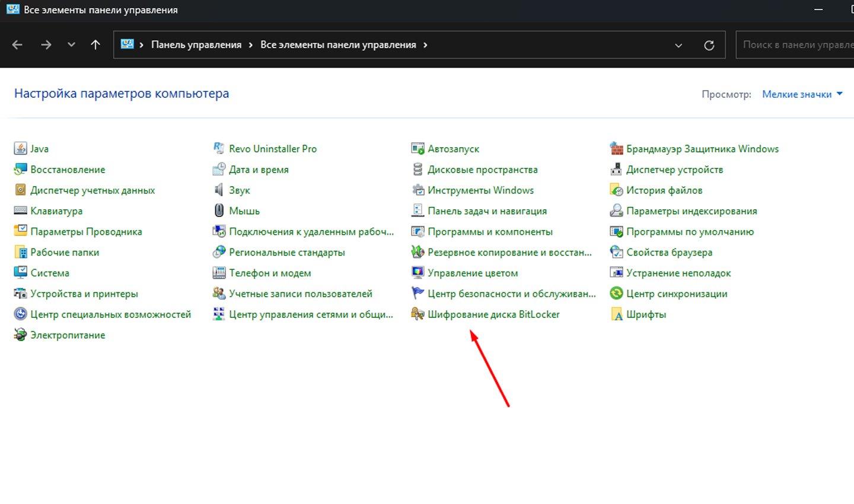854x504 pixels.
Task: Open Параметры индексирования link
Action: [692, 210]
